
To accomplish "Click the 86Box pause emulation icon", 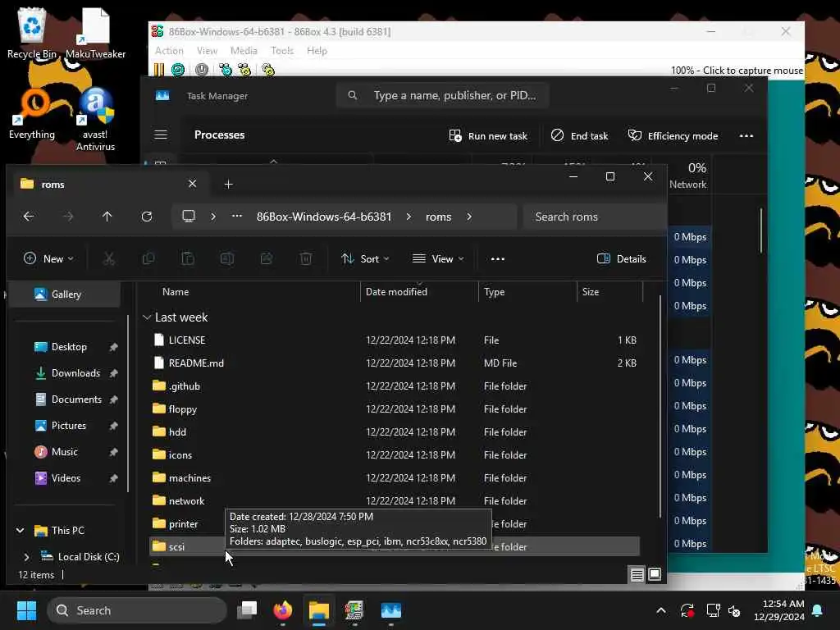I will (x=159, y=70).
